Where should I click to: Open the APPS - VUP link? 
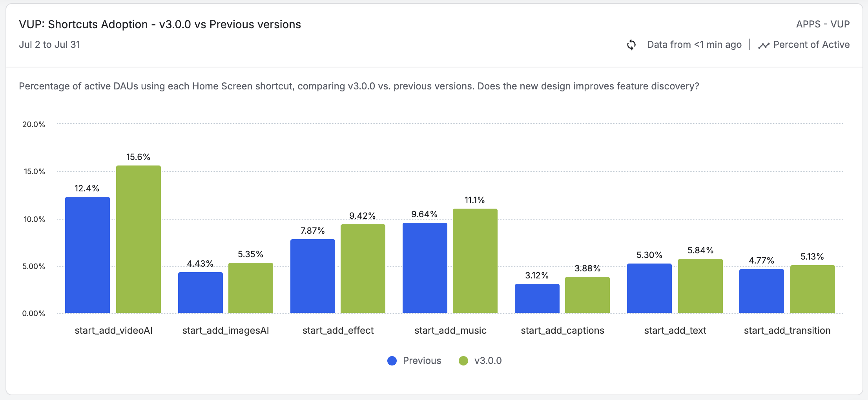(x=823, y=24)
